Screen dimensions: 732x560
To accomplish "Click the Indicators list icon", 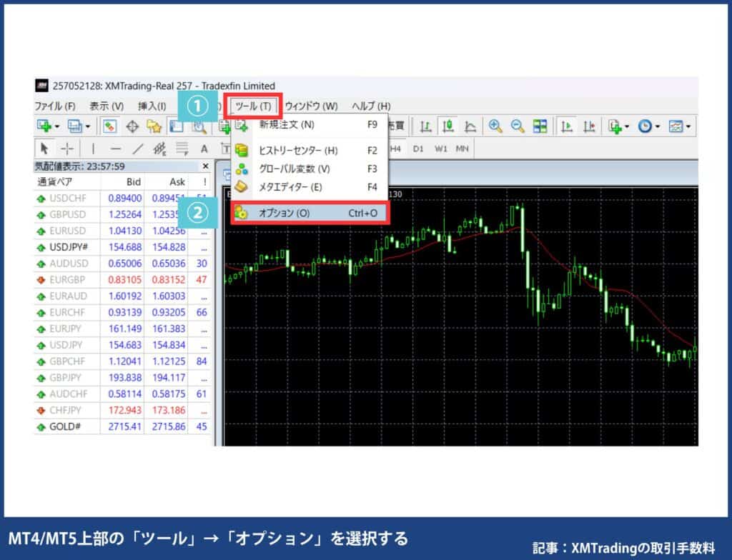I will (x=615, y=126).
